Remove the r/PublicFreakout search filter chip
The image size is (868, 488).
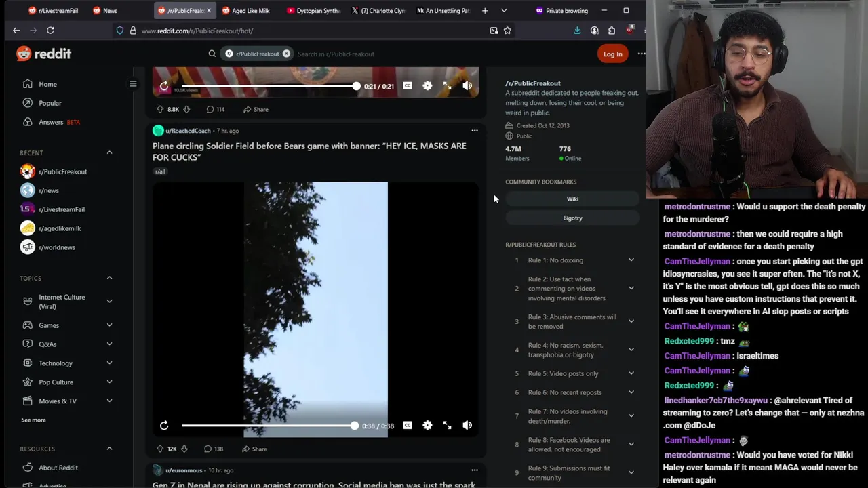(x=286, y=54)
